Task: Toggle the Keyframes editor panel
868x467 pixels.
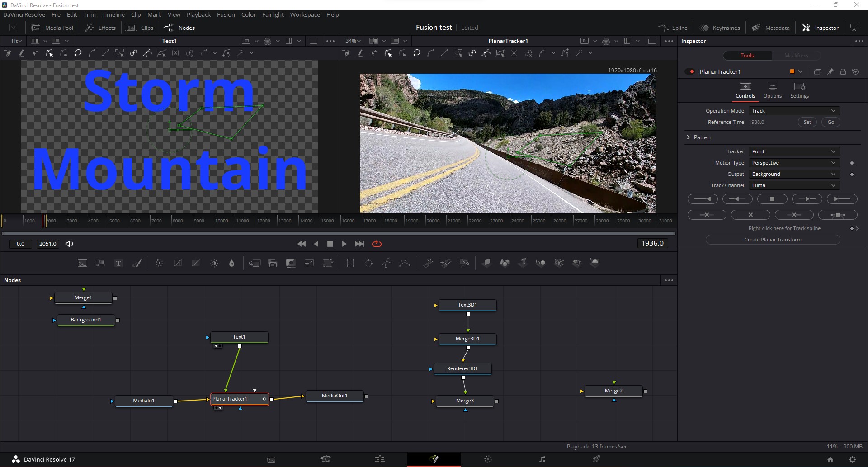Action: click(719, 28)
